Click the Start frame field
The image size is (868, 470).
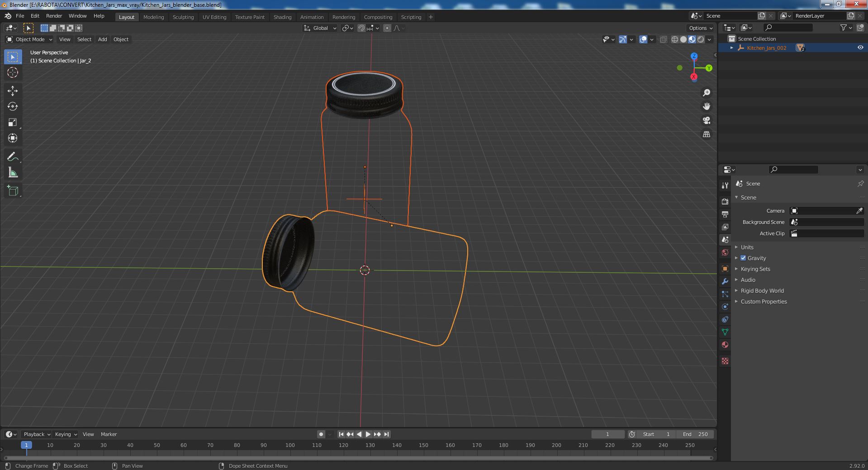point(657,434)
